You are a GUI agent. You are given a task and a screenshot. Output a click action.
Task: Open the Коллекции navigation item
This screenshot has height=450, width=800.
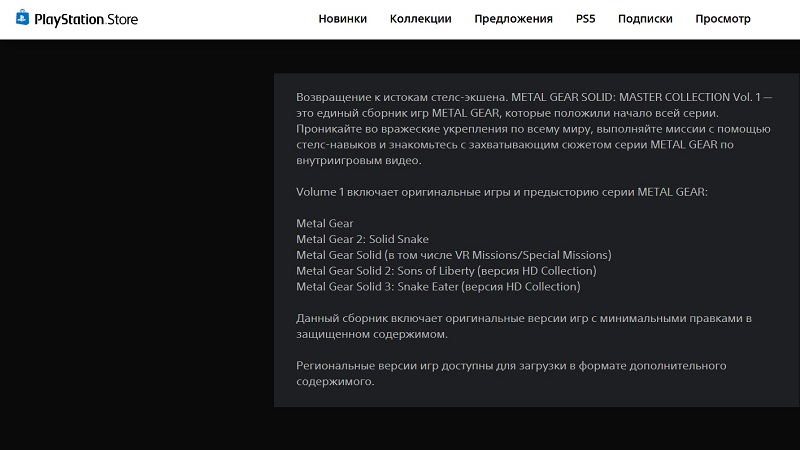421,19
